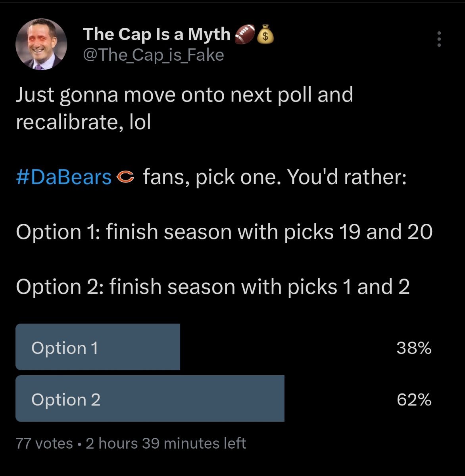This screenshot has width=465, height=476.
Task: Click the 62% result for Option 2
Action: click(x=414, y=399)
